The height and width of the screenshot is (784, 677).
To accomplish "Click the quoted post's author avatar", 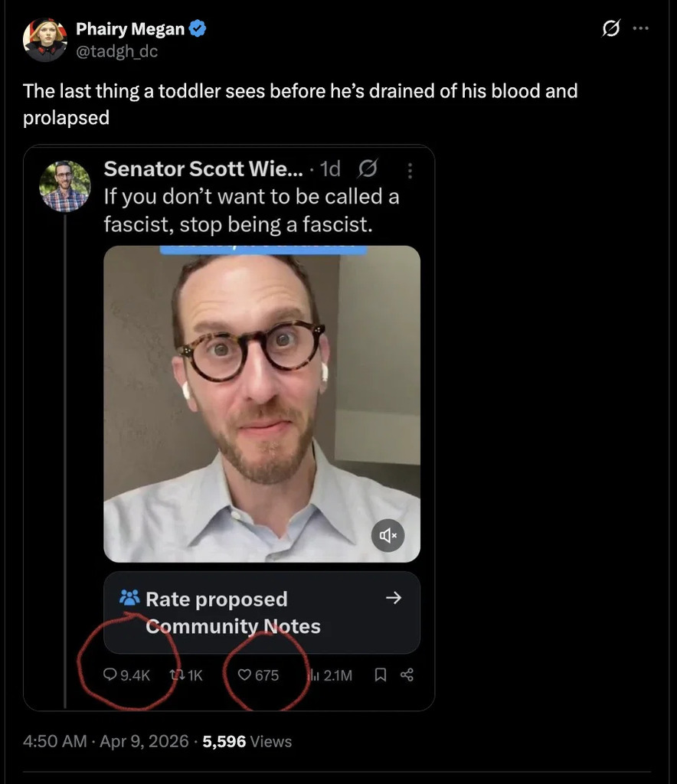I will (x=65, y=186).
